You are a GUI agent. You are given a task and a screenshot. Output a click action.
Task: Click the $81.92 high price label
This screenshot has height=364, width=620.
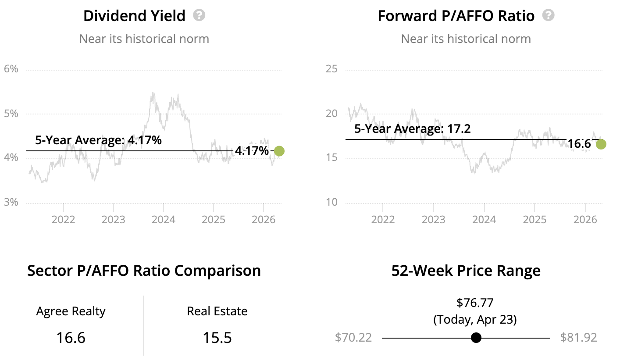579,338
